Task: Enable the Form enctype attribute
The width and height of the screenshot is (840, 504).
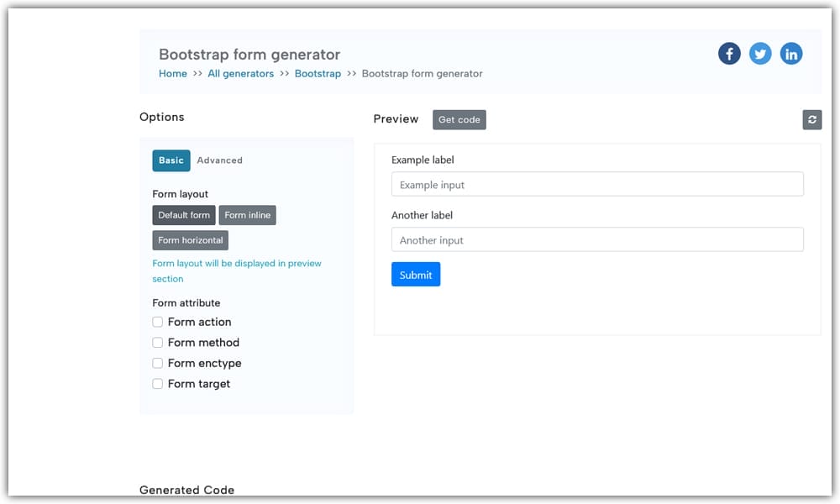Action: click(157, 363)
